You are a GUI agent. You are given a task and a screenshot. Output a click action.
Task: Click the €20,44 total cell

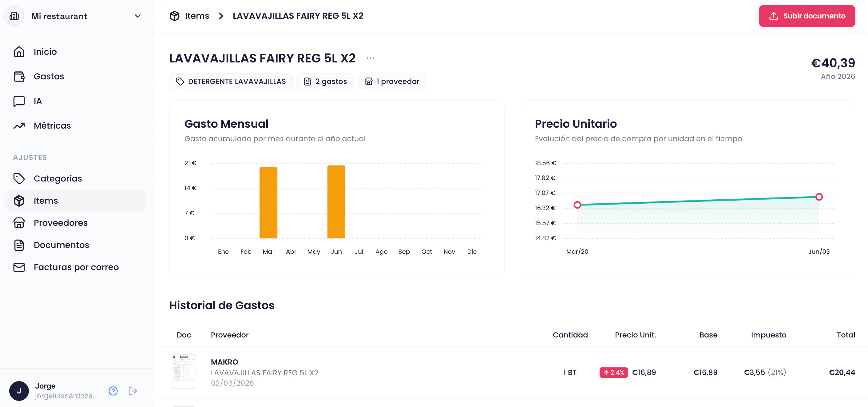pyautogui.click(x=842, y=372)
